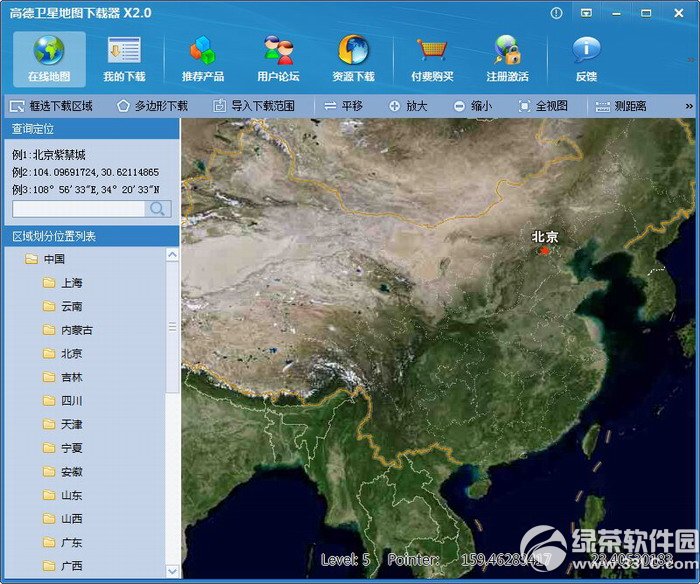Open 我的下载 downloads list
The width and height of the screenshot is (700, 584).
pyautogui.click(x=124, y=59)
